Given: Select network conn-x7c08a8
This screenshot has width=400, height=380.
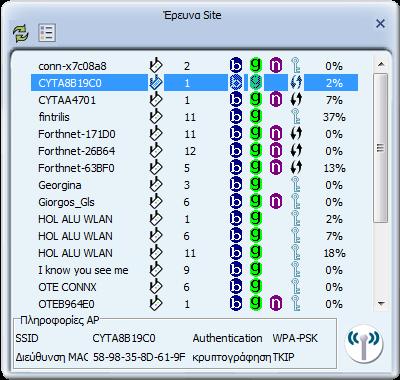Looking at the screenshot, I should 194,66.
